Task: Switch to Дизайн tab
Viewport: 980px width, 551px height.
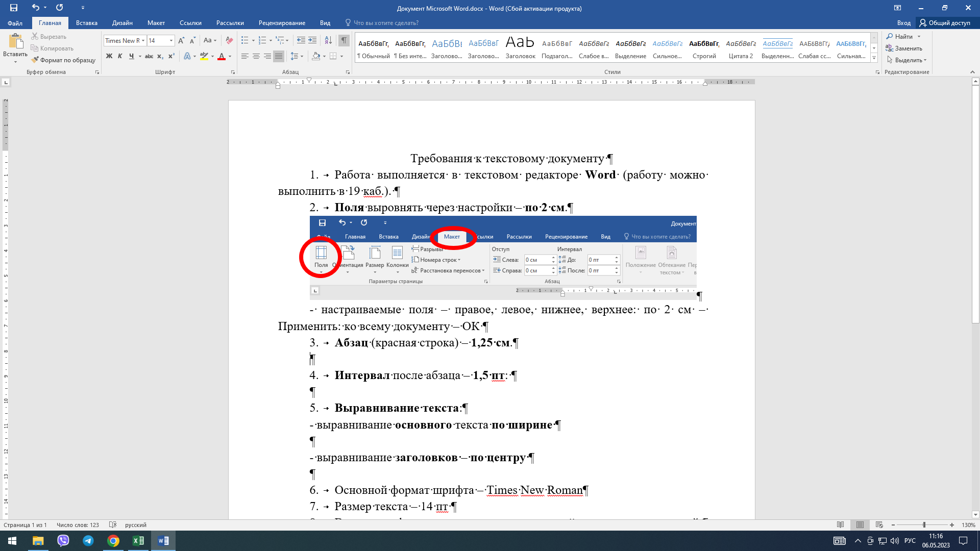Action: tap(122, 23)
